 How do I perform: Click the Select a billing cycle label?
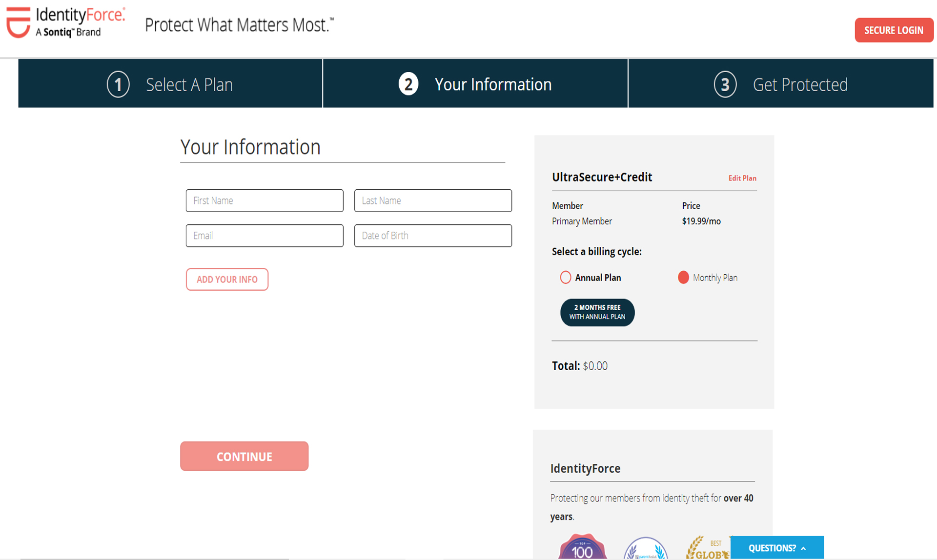tap(596, 252)
